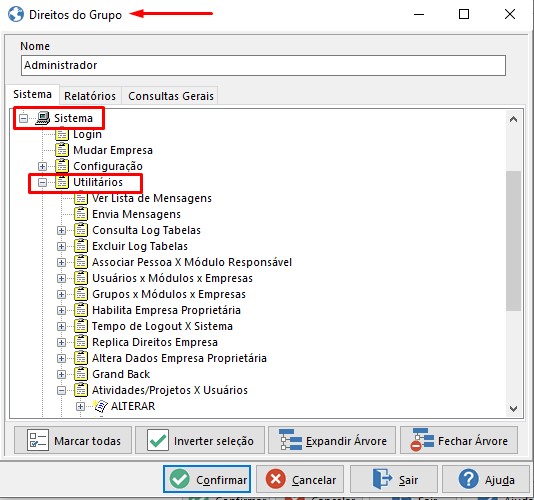
Task: Click icon beside Grupos x Módulos x Empresas
Action: point(81,294)
